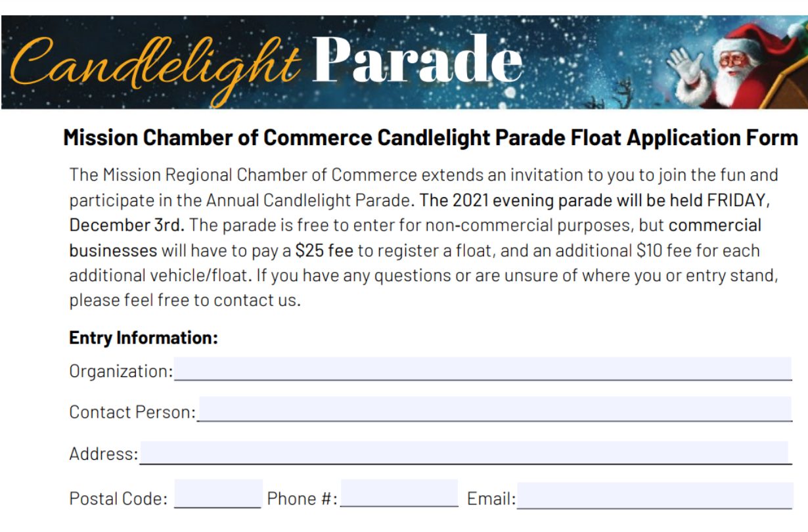Click the Email input field
Image resolution: width=808 pixels, height=532 pixels.
655,495
